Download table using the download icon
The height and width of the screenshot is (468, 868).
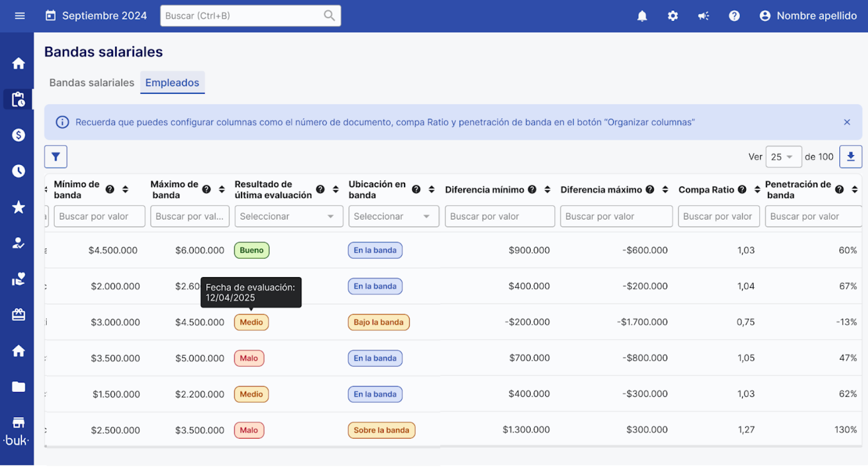point(851,157)
